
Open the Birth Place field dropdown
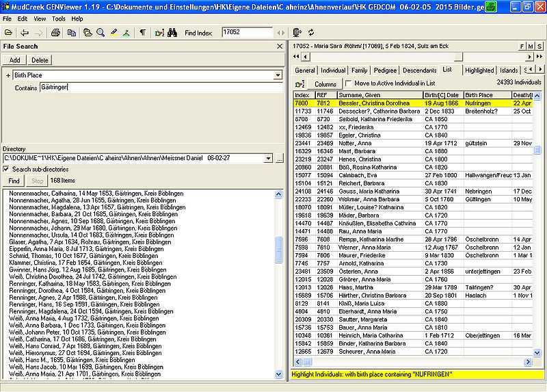(278, 75)
